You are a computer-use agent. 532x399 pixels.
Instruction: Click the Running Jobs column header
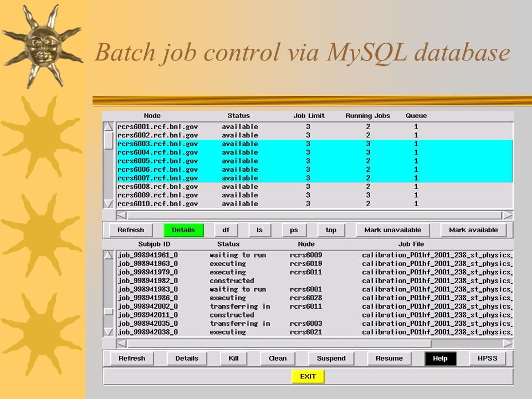pos(368,116)
